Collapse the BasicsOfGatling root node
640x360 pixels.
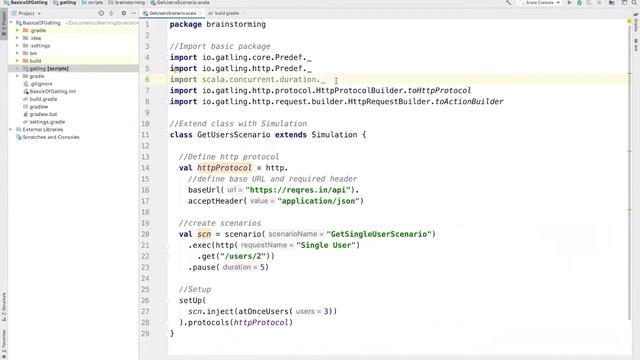click(11, 23)
